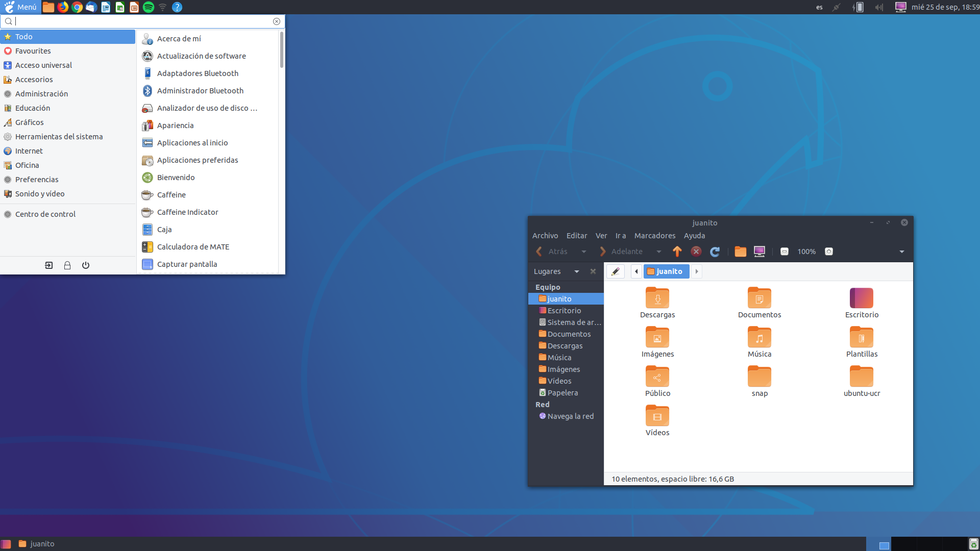Click the zoom in button in toolbar
This screenshot has width=980, height=551.
pyautogui.click(x=829, y=252)
